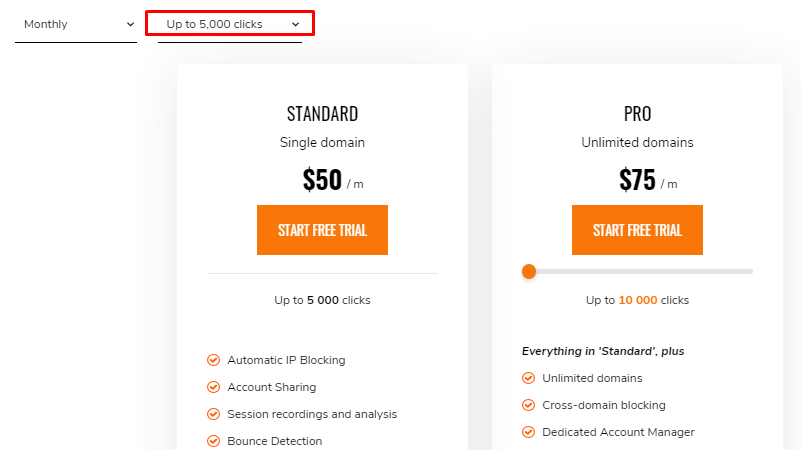Click checkmark icon beside Account Sharing

point(213,387)
